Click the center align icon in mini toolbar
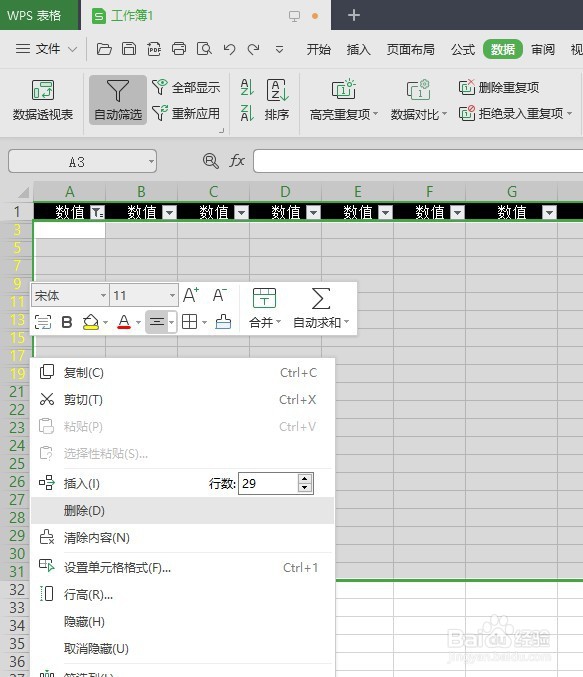Viewport: 583px width, 677px height. coord(157,322)
